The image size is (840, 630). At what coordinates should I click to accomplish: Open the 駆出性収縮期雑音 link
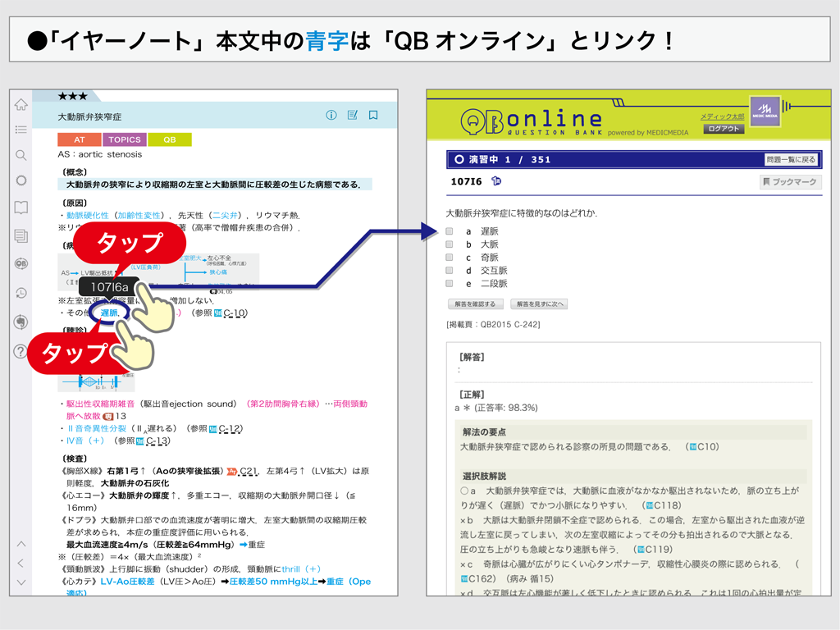100,404
